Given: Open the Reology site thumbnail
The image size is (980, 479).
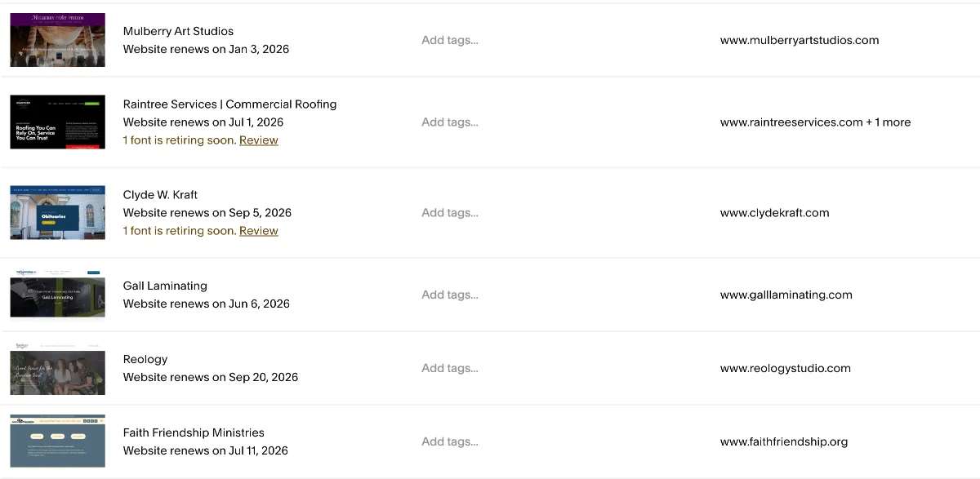Looking at the screenshot, I should [x=57, y=368].
